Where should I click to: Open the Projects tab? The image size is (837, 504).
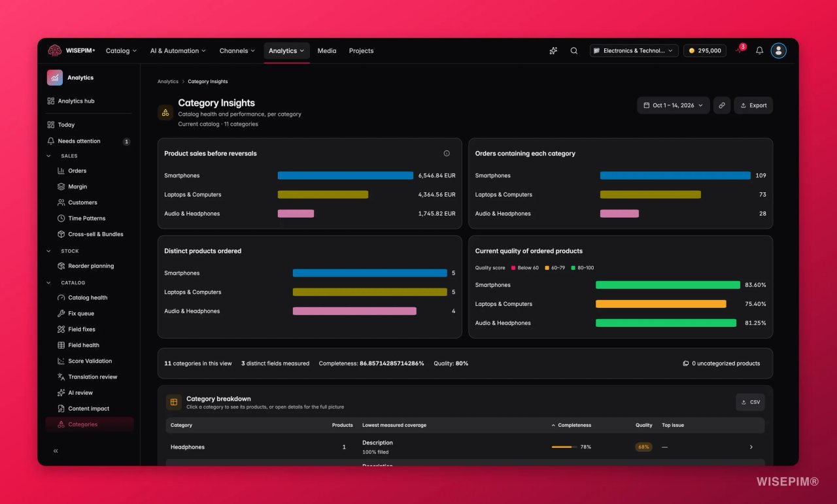(361, 50)
